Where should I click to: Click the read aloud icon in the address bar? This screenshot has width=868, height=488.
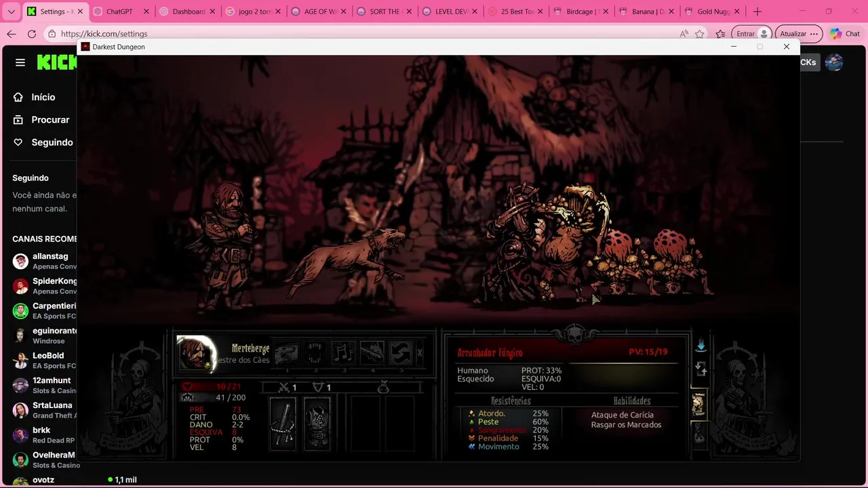pos(683,34)
